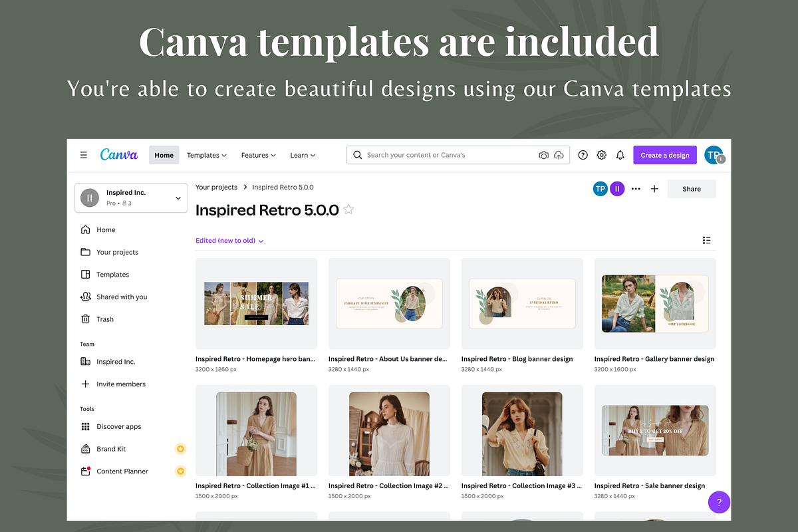Open Sale banner design thumbnail
The width and height of the screenshot is (798, 532).
pyautogui.click(x=655, y=430)
